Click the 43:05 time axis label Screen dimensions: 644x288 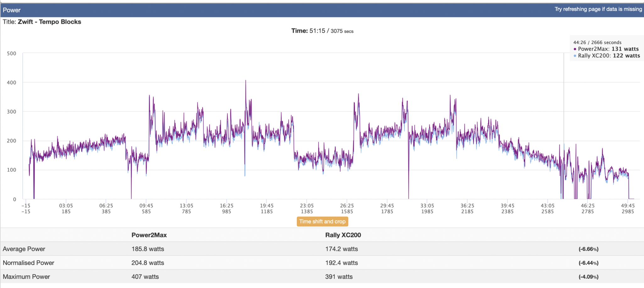[x=547, y=206]
